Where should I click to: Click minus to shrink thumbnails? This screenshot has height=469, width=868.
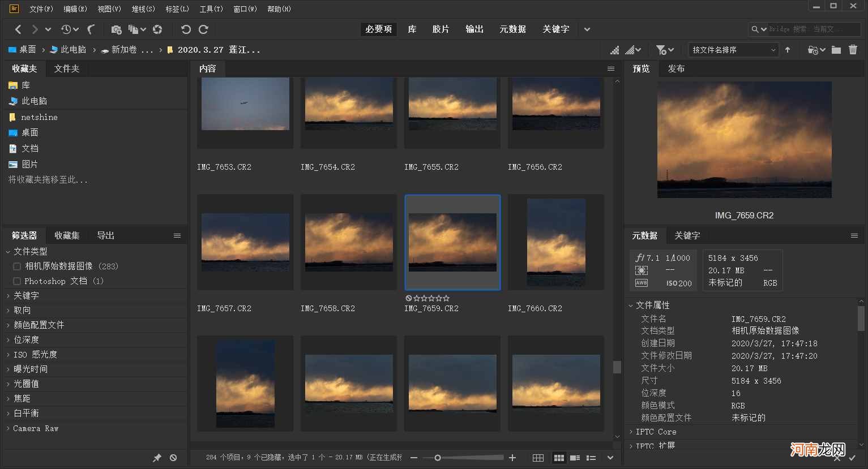414,458
